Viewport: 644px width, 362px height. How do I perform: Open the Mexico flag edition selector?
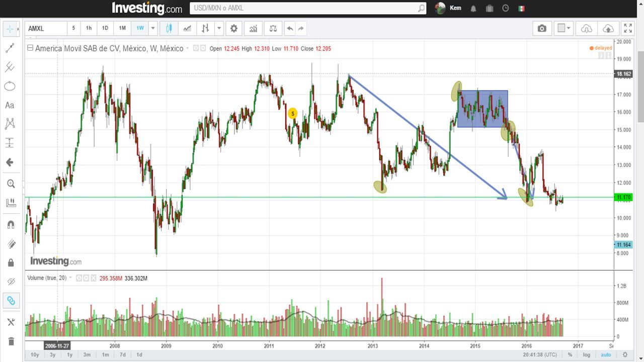521,9
